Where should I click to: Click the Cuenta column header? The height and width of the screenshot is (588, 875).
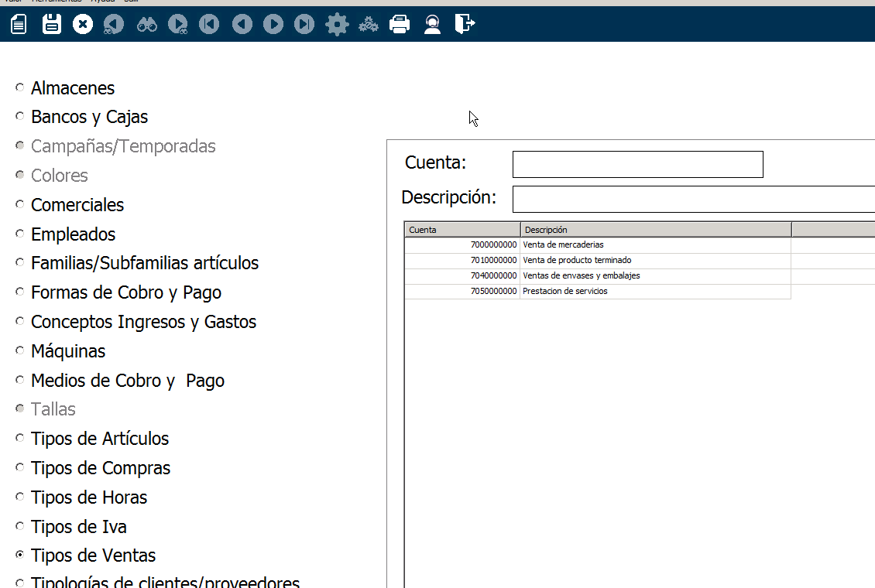pos(462,230)
